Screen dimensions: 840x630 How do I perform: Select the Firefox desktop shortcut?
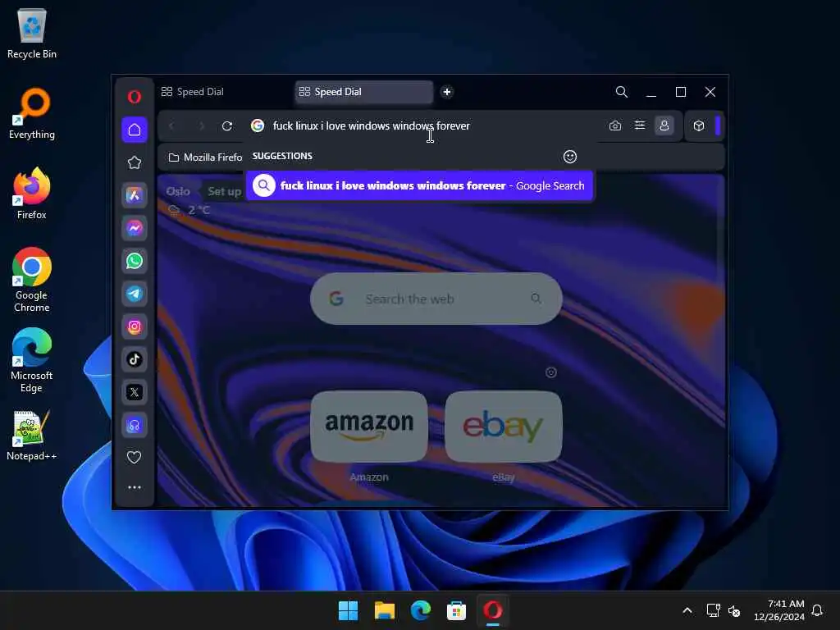coord(32,194)
